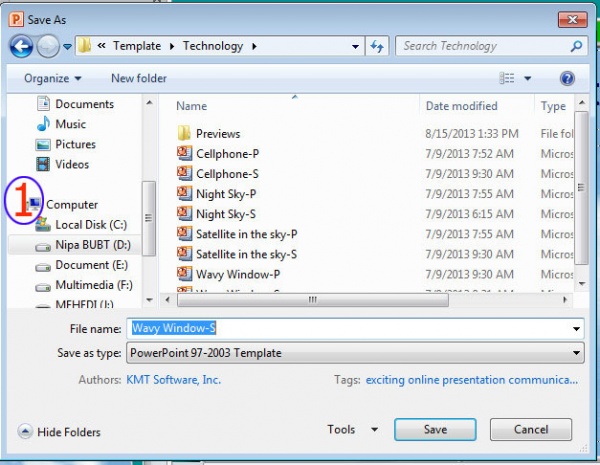Image resolution: width=600 pixels, height=465 pixels.
Task: Click the New folder button
Action: point(139,78)
